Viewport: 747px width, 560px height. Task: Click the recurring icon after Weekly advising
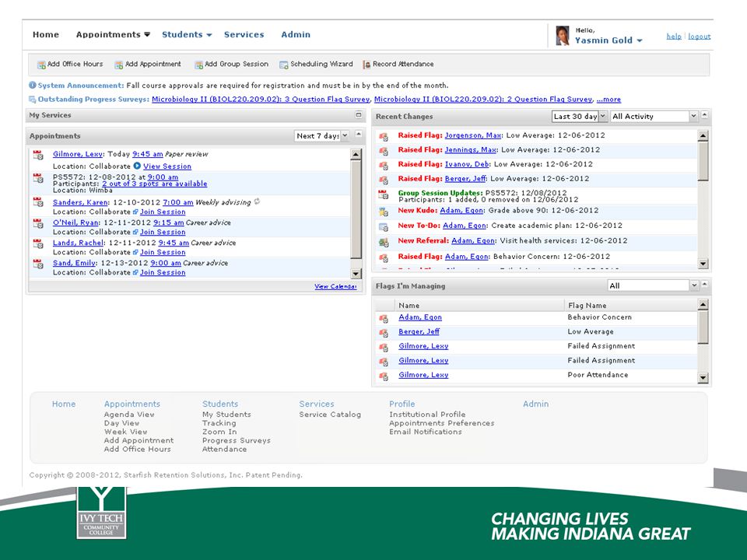pyautogui.click(x=258, y=201)
